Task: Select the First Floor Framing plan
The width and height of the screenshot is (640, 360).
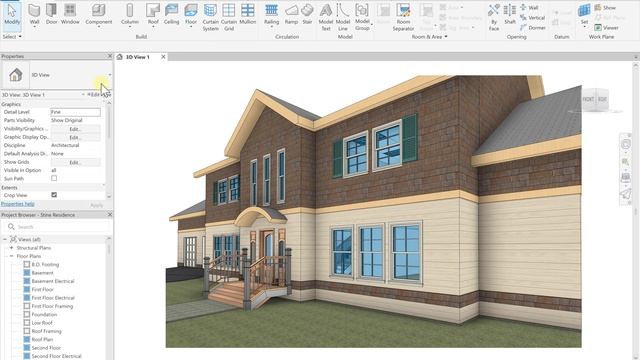Action: pos(52,306)
